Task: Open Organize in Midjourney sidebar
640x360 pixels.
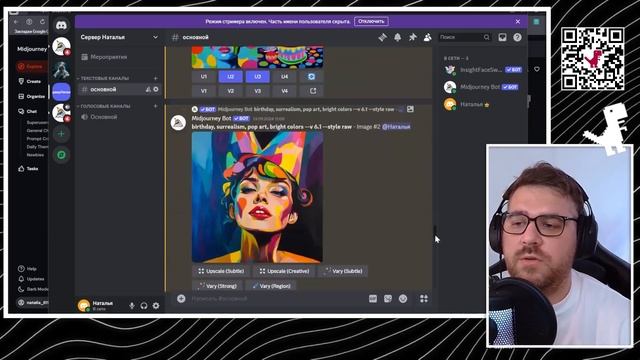Action: point(32,96)
